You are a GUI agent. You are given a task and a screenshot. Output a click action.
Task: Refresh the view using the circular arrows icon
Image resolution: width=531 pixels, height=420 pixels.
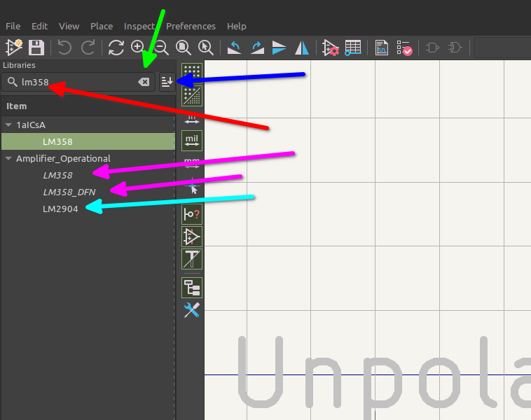coord(116,48)
